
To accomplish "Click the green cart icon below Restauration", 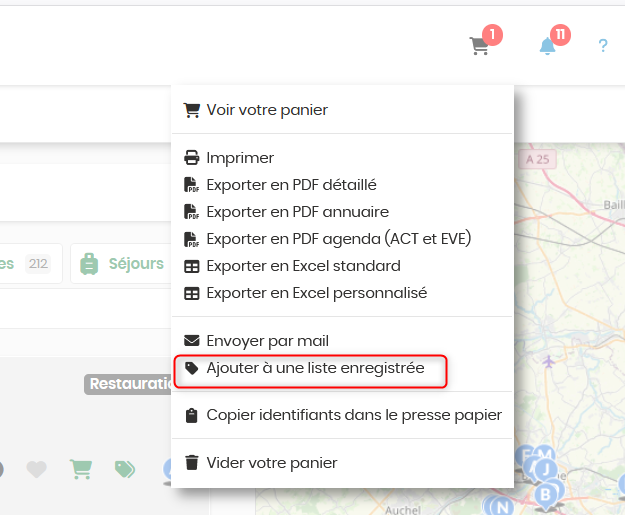I will coord(81,469).
